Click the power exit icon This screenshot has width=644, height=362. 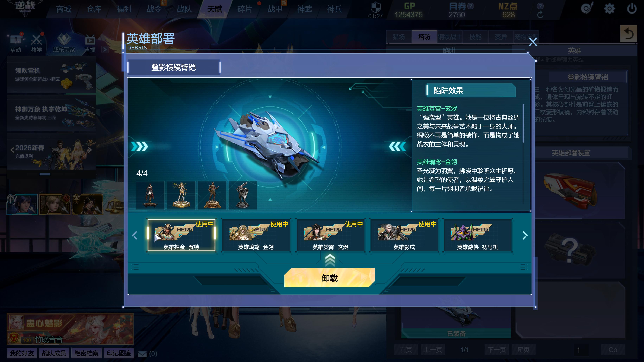tap(632, 9)
